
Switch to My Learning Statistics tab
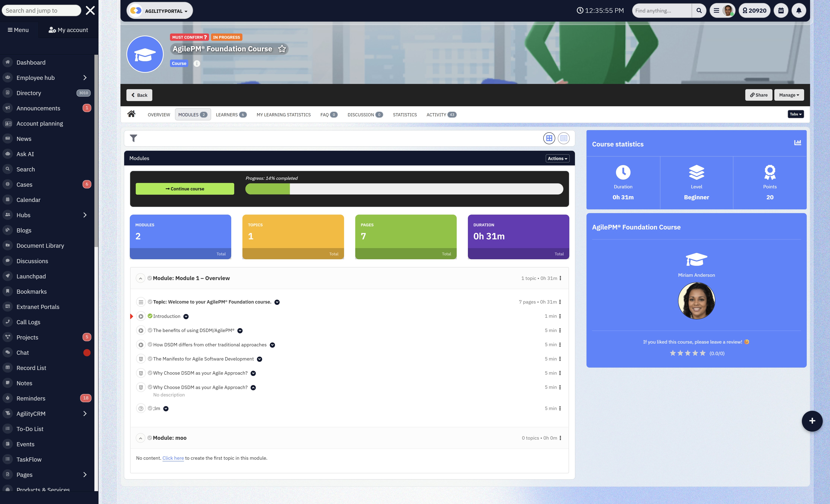coord(283,115)
